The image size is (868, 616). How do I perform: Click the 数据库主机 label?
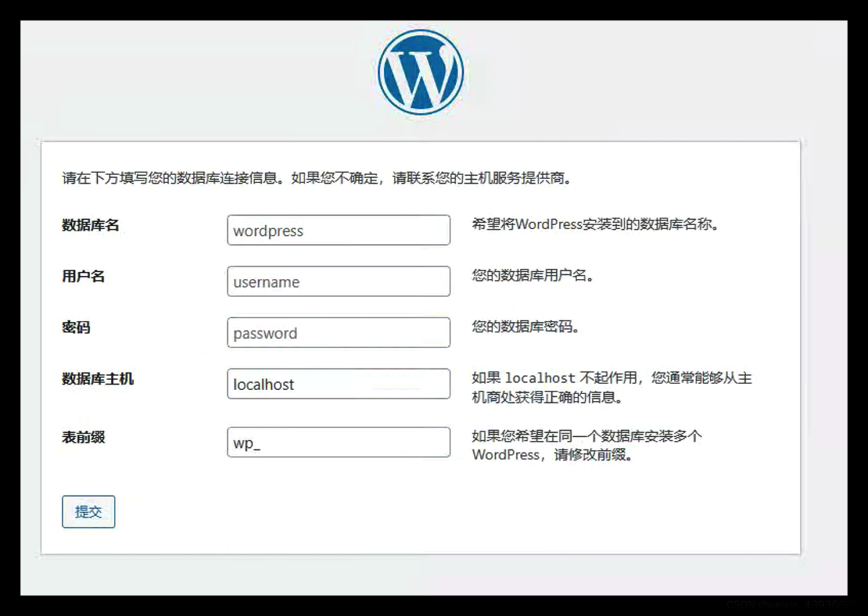pyautogui.click(x=98, y=379)
